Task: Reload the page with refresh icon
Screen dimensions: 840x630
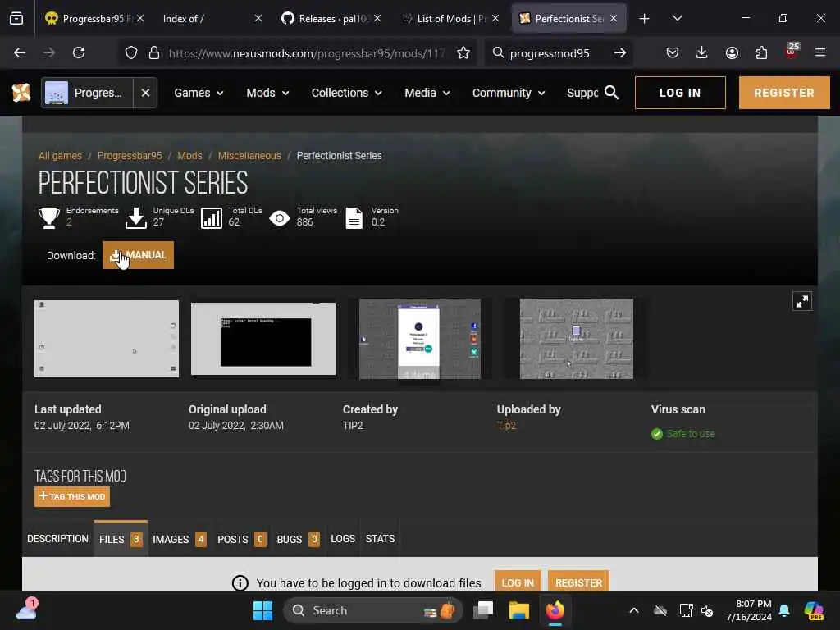Action: (79, 52)
